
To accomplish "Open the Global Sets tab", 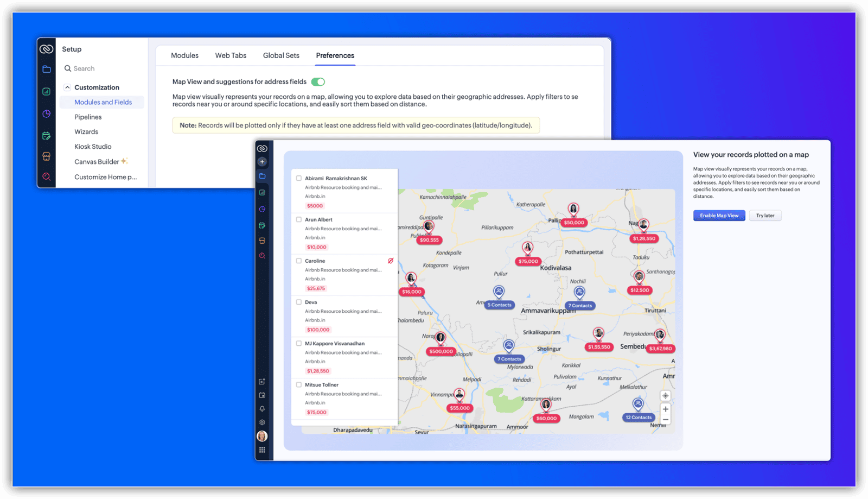I will (x=281, y=55).
